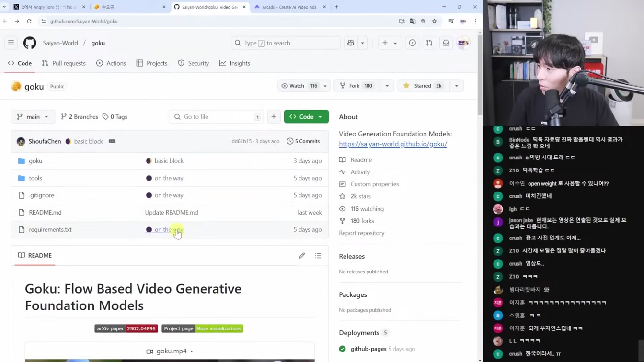This screenshot has width=644, height=362.
Task: Open the main branch selector dropdown
Action: (33, 117)
